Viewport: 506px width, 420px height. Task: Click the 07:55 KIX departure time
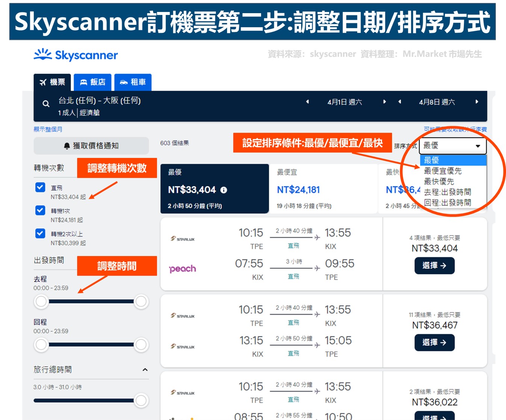click(249, 264)
